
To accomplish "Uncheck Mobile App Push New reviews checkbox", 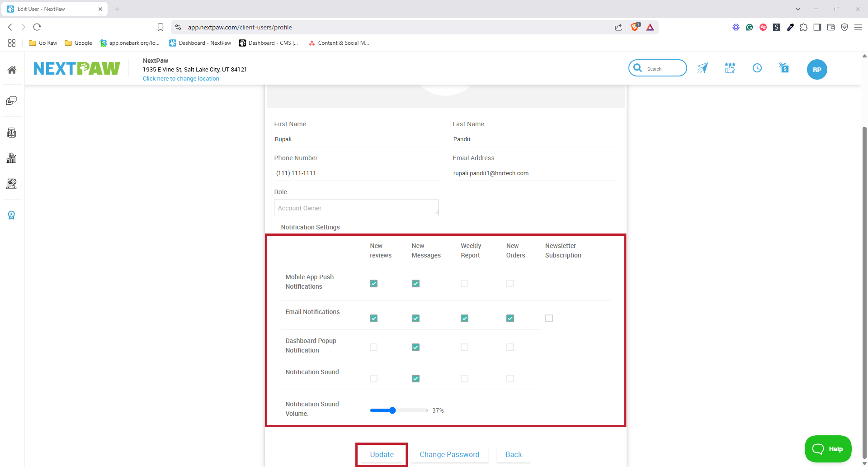I will point(373,283).
